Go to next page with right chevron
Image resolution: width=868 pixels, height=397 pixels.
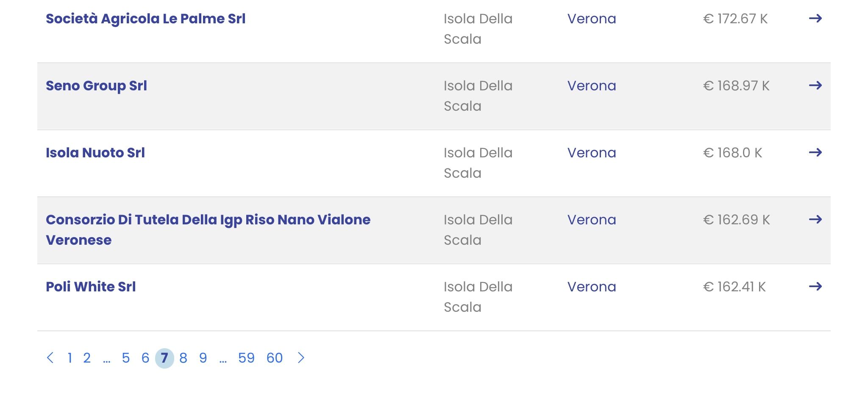click(x=301, y=358)
